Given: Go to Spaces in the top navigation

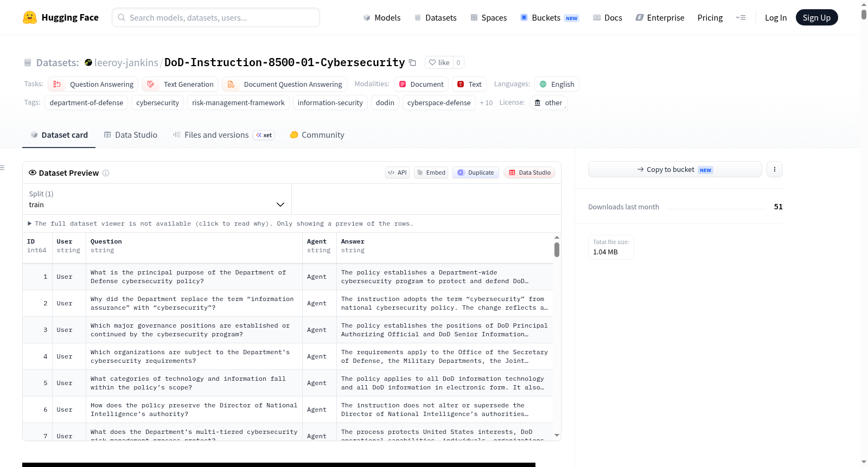Looking at the screenshot, I should (488, 17).
